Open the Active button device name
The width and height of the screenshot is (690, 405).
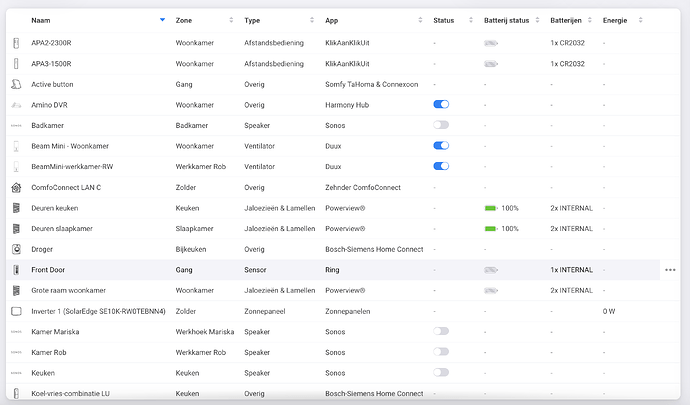click(x=52, y=84)
